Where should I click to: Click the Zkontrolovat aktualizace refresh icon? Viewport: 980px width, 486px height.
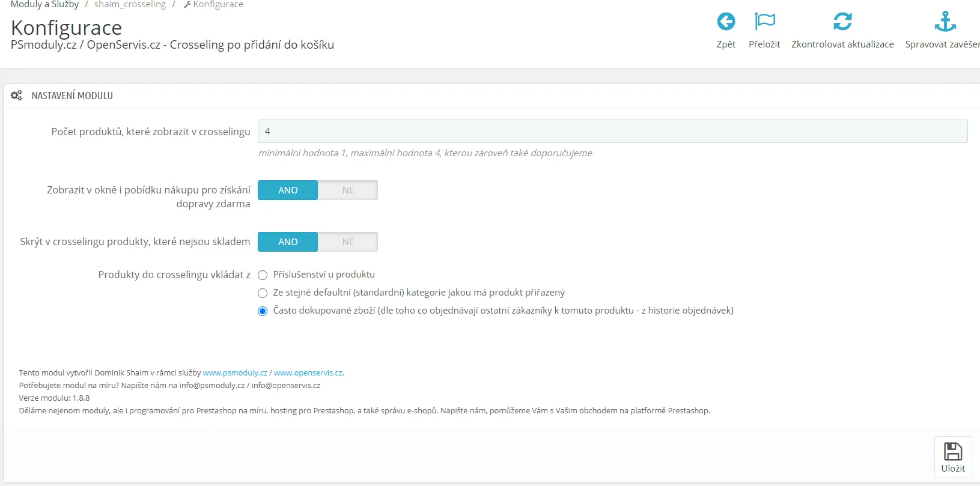tap(842, 22)
